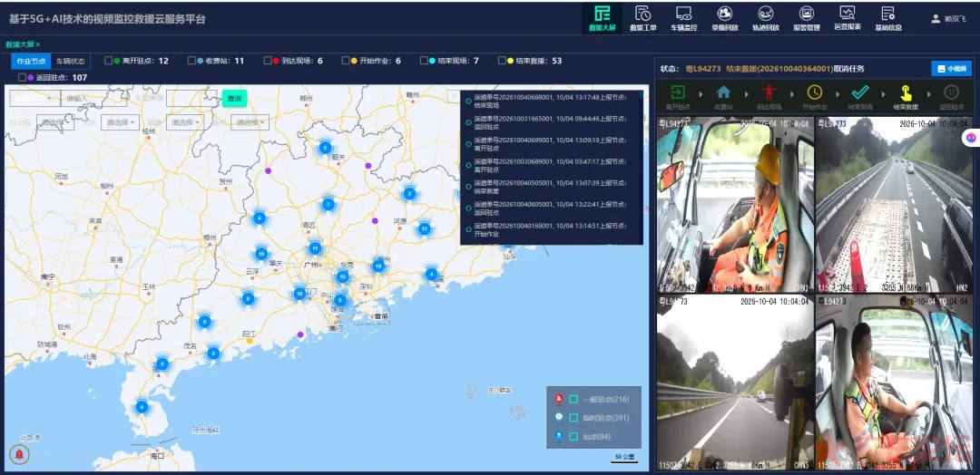Open the 分公司 请选择 dropdown

55,123
